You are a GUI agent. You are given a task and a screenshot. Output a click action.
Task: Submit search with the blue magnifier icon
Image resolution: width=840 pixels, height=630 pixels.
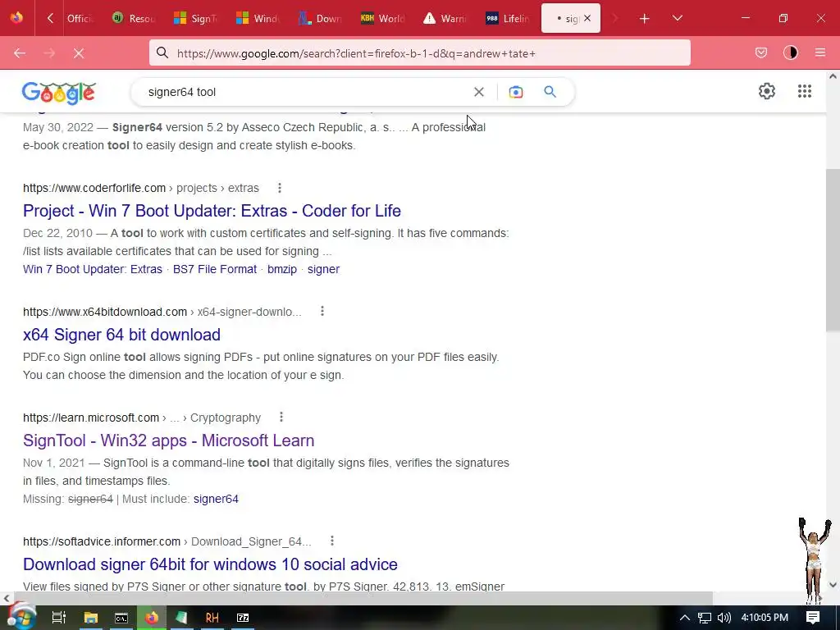pos(550,92)
